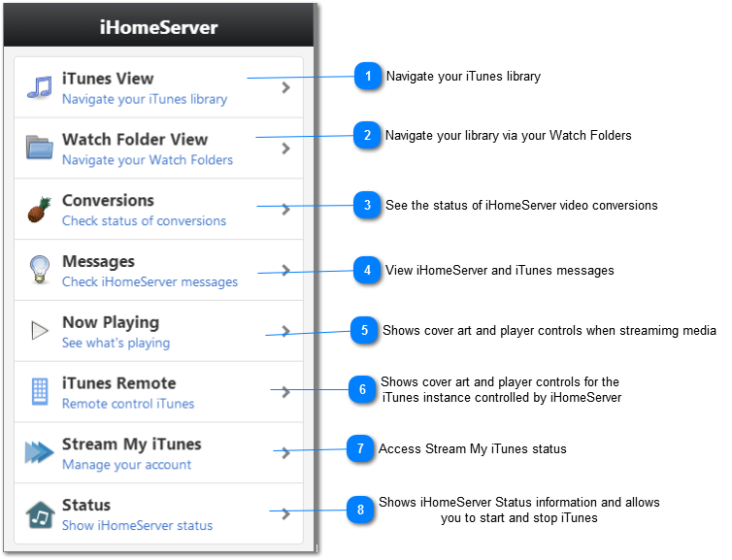
Task: Click the chevron on the Conversions row
Action: (x=285, y=210)
